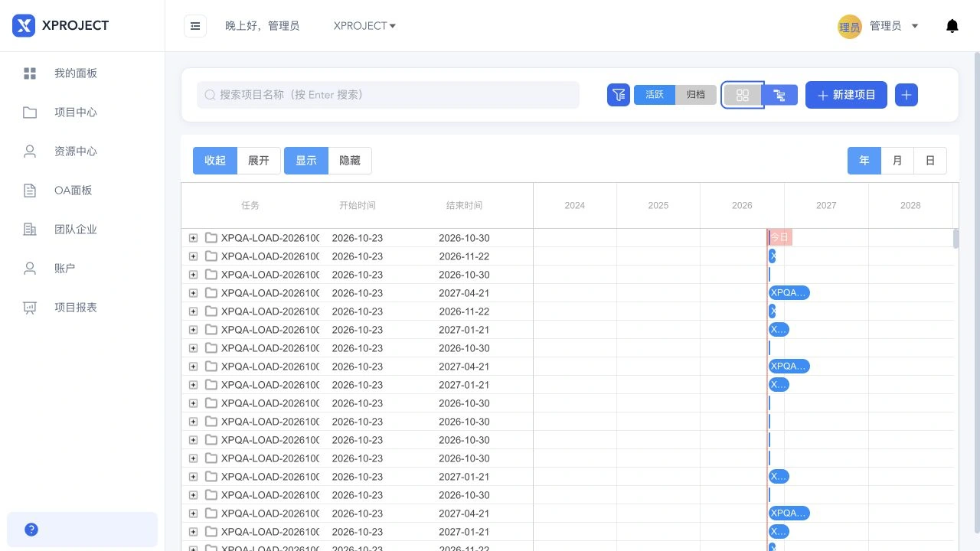The height and width of the screenshot is (551, 980).
Task: Open the project filter funnel icon
Action: tap(619, 95)
